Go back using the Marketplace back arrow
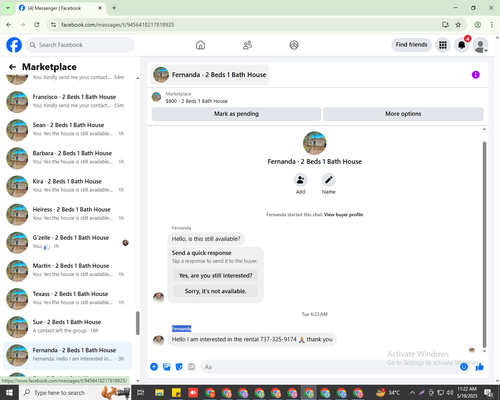500x400 pixels. tap(12, 67)
